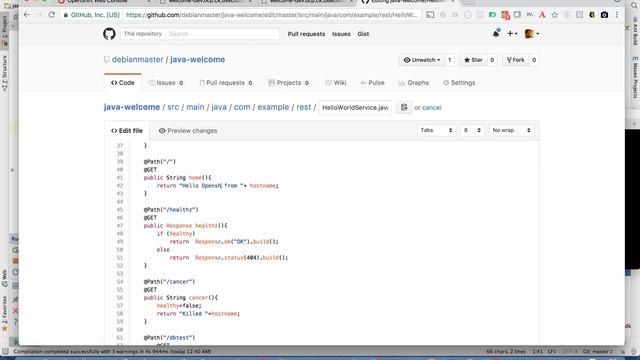Click the red stop icon in IntelliJ
The height and width of the screenshot is (360, 640).
[x=15, y=261]
